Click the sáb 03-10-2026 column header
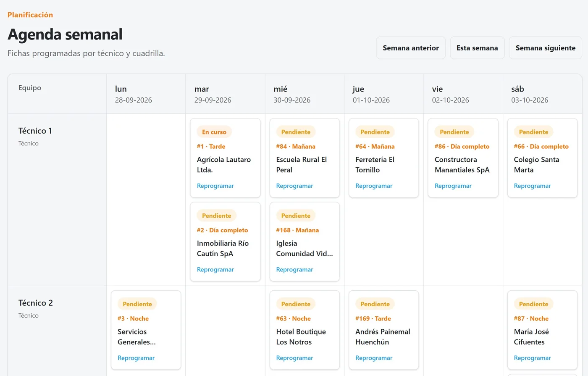 (x=542, y=94)
